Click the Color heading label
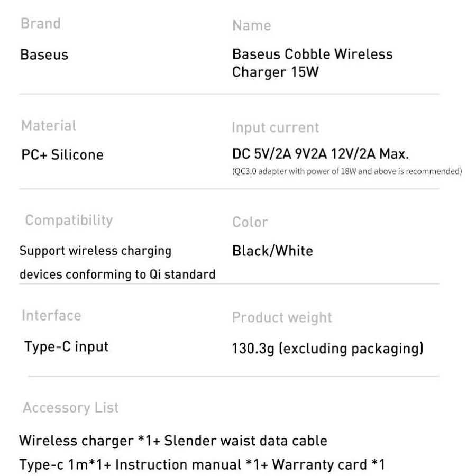 pos(250,222)
